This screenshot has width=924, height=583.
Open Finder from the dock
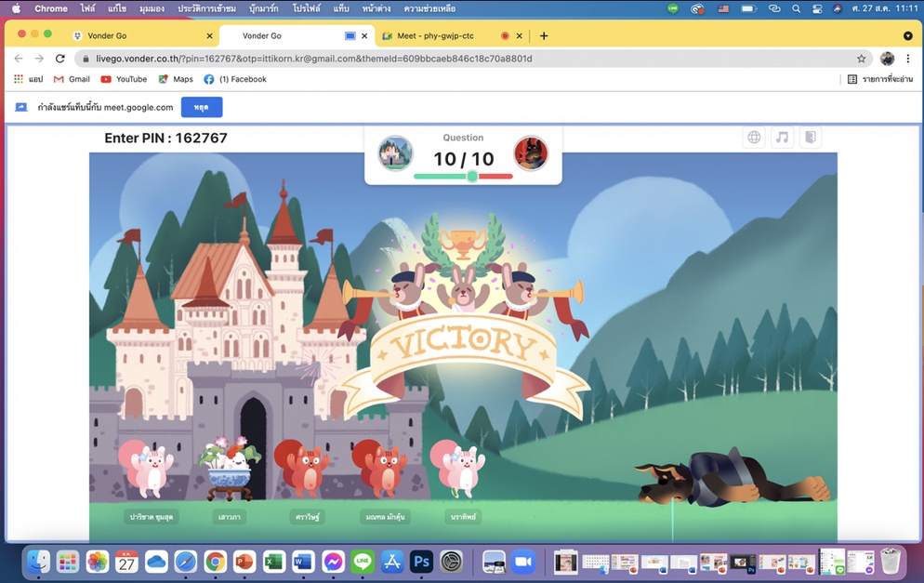[x=38, y=562]
